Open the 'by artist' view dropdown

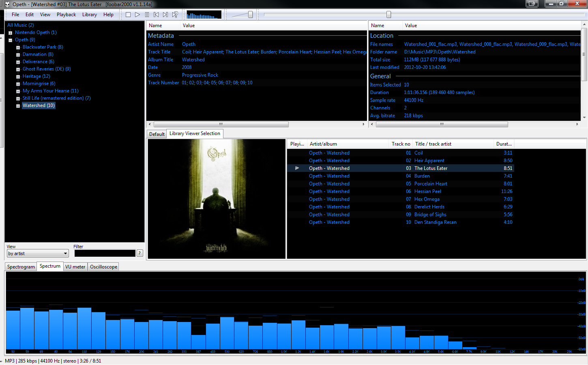38,253
